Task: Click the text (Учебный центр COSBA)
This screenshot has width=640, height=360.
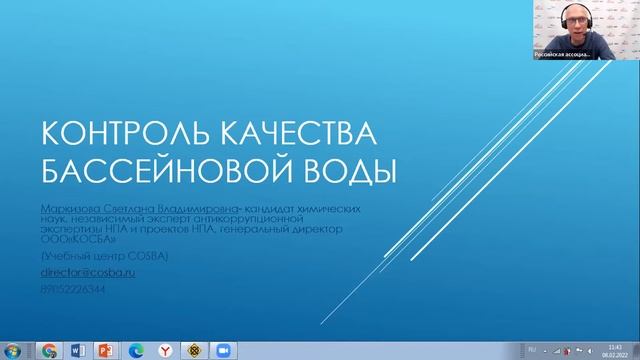Action: click(105, 256)
